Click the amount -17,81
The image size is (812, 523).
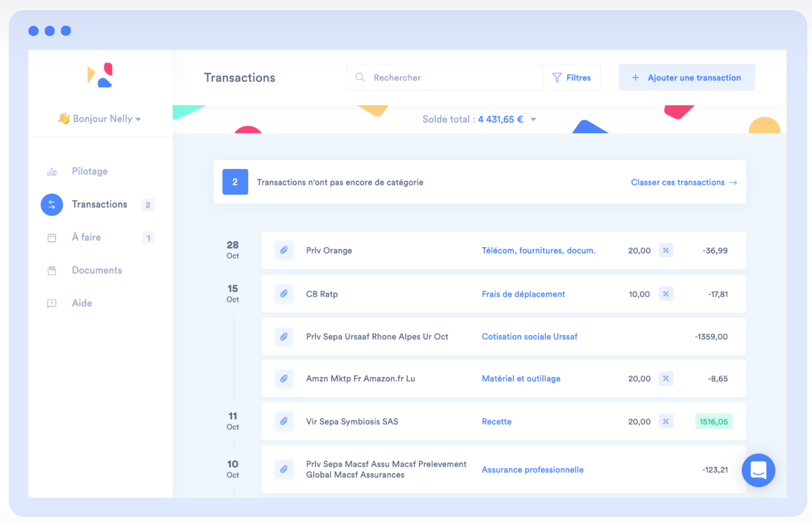pyautogui.click(x=718, y=294)
